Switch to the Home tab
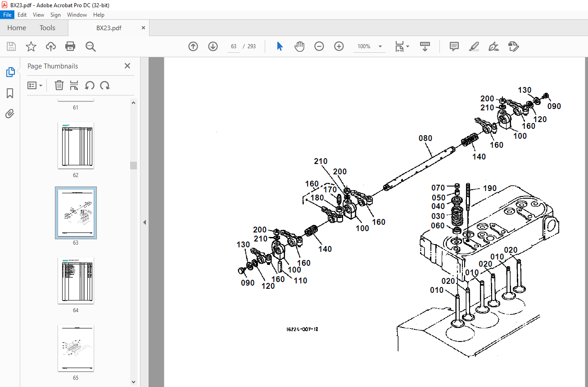The image size is (588, 387). 17,28
